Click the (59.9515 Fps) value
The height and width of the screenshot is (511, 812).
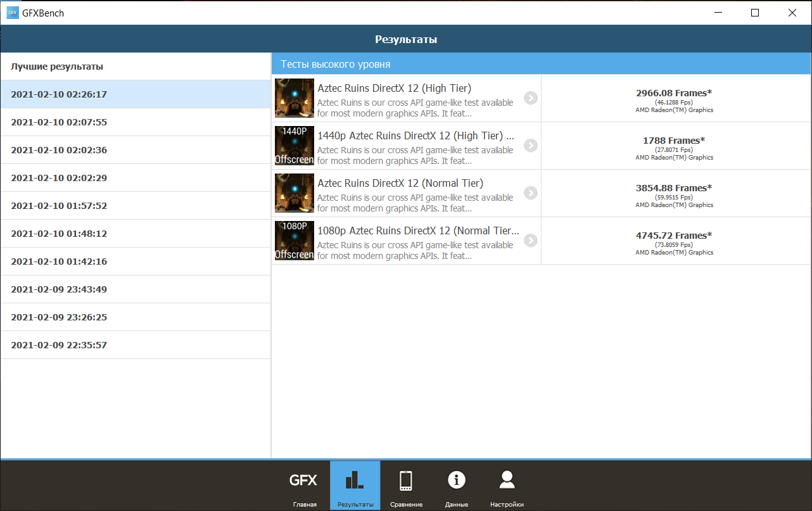[x=674, y=197]
